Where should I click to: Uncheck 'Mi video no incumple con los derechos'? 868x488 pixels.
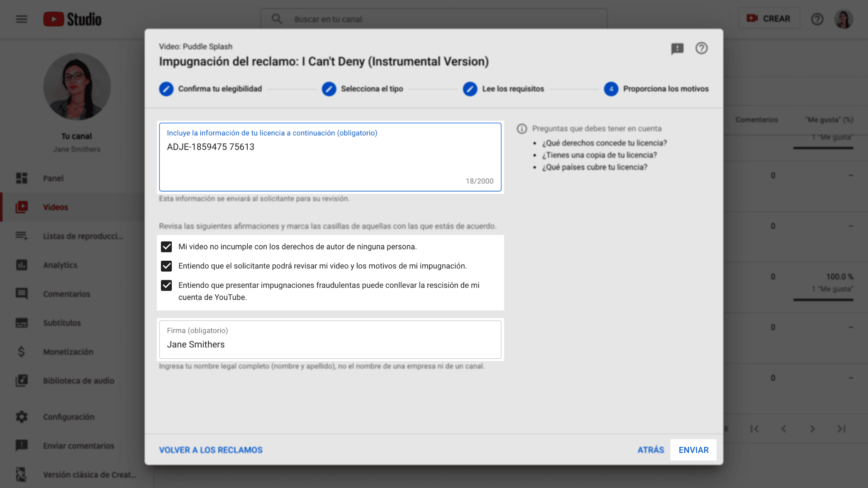point(166,247)
